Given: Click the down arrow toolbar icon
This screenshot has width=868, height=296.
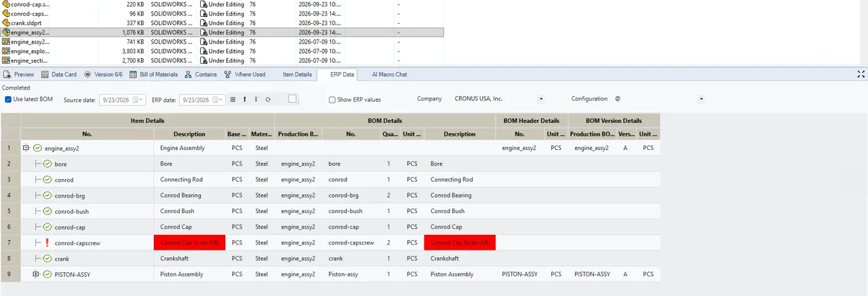Looking at the screenshot, I should click(256, 99).
